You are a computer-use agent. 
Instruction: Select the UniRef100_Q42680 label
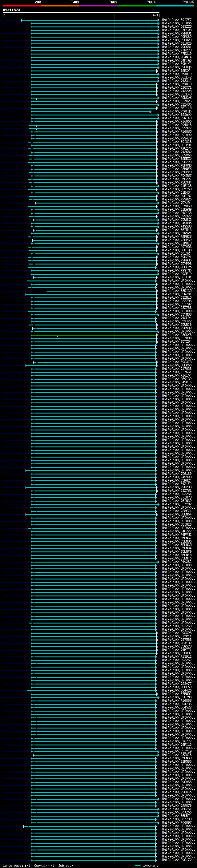[x=177, y=152]
